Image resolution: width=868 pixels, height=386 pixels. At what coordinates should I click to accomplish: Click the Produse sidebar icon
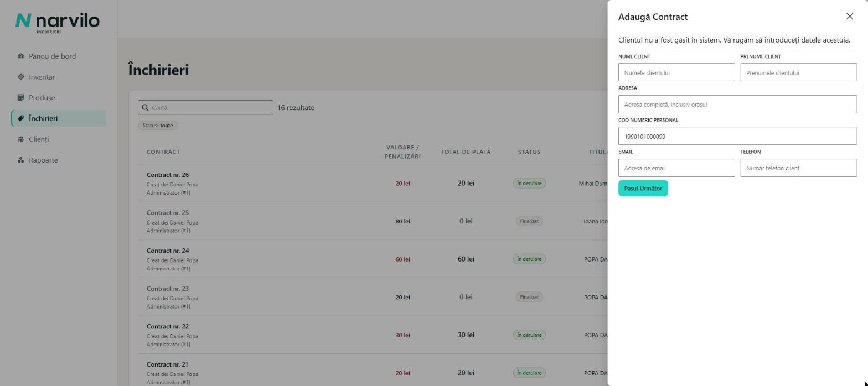[x=20, y=97]
